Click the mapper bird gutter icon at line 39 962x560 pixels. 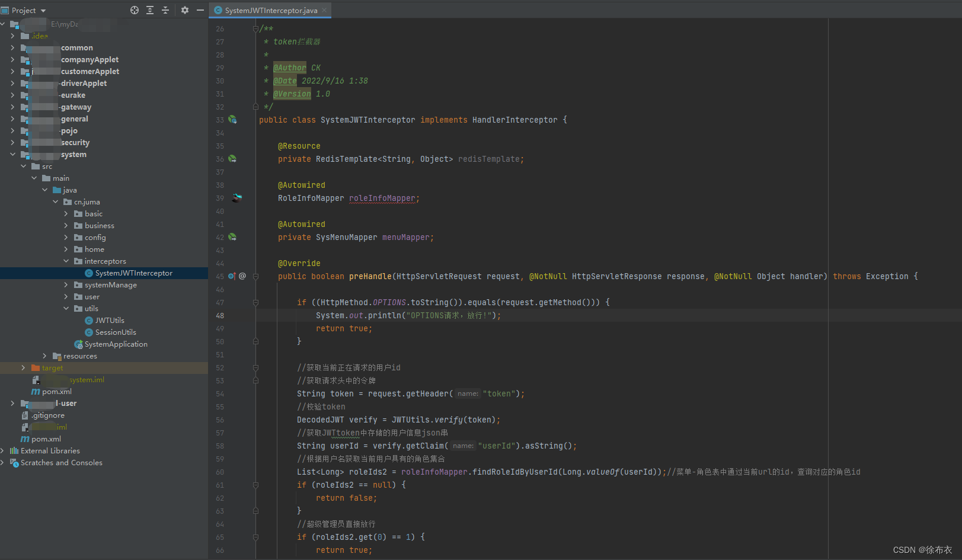point(237,198)
